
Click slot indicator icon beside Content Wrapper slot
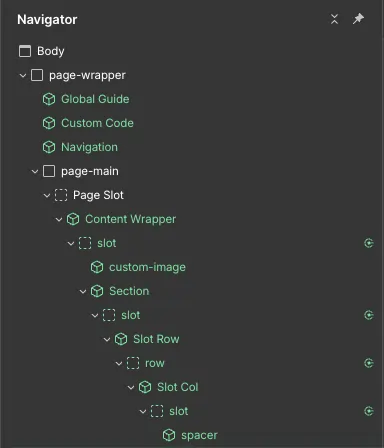point(369,243)
